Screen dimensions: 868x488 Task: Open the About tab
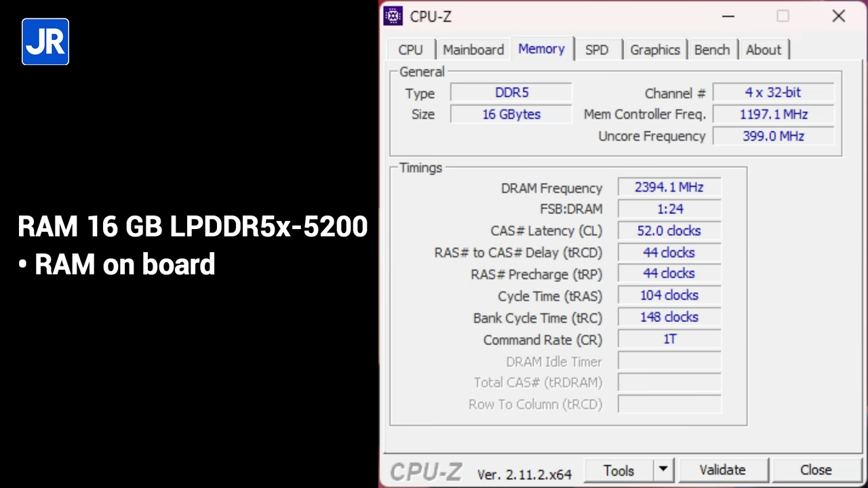pyautogui.click(x=763, y=49)
